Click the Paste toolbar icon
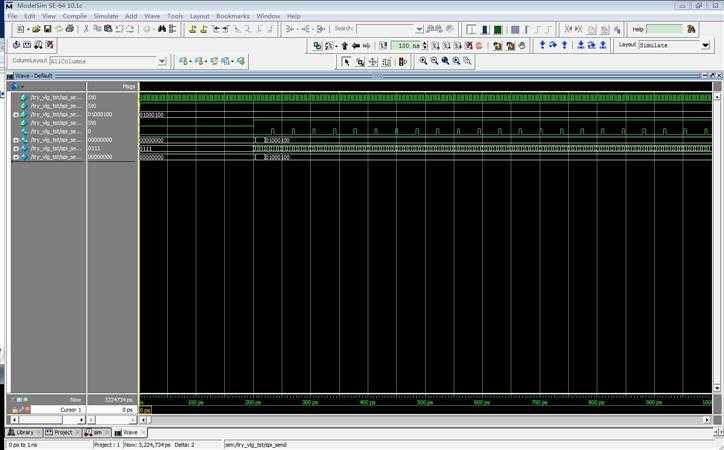The width and height of the screenshot is (724, 450). [x=108, y=29]
